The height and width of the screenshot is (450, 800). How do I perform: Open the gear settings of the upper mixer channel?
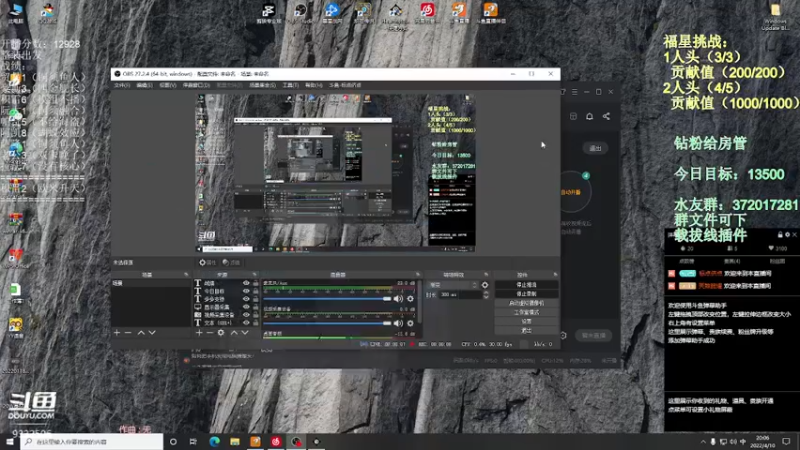(x=410, y=299)
